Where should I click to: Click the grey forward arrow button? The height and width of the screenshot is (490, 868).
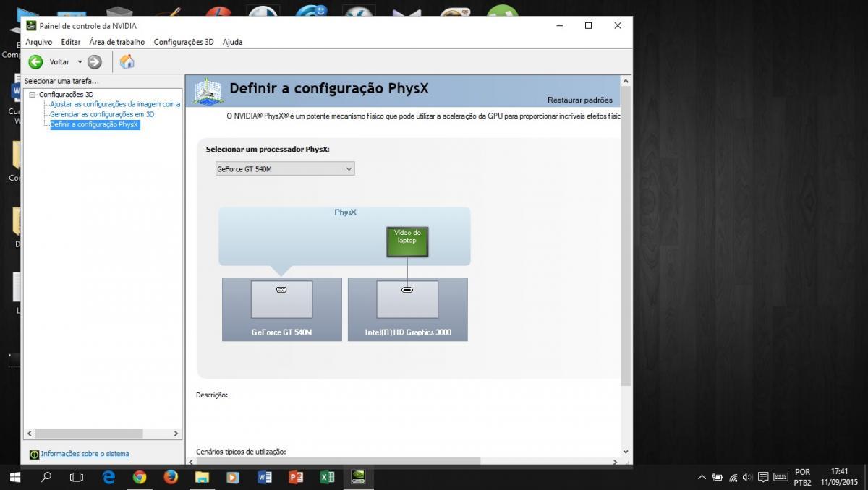tap(95, 62)
